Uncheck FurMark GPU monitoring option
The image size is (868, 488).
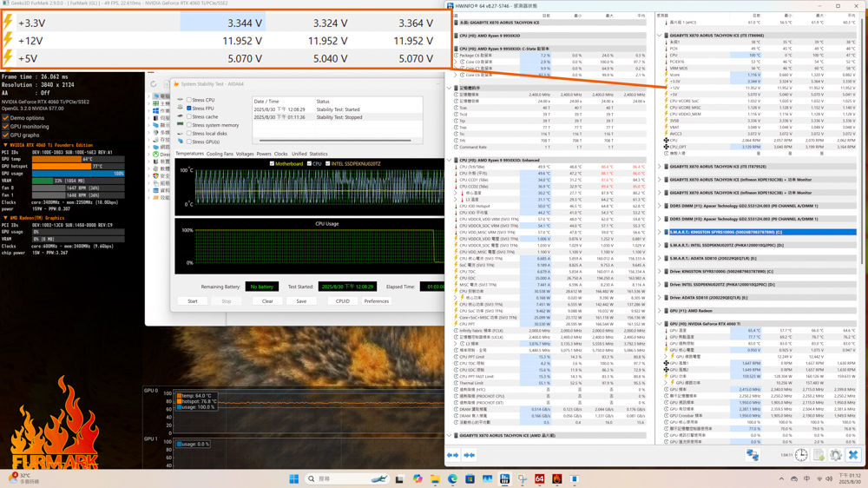pos(5,126)
